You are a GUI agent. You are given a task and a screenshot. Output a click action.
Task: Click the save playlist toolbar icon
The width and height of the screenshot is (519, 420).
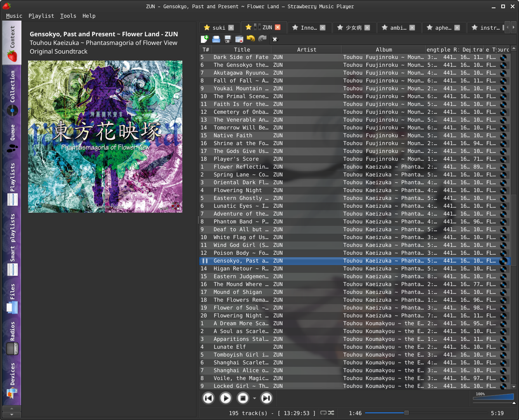point(228,39)
